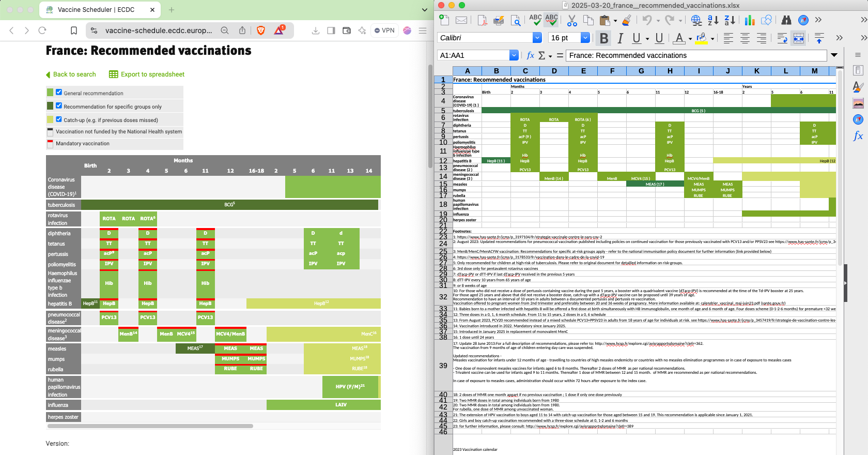Viewport: 868px width, 455px height.
Task: Open the Navigator compass icon in toolbar
Action: (803, 20)
